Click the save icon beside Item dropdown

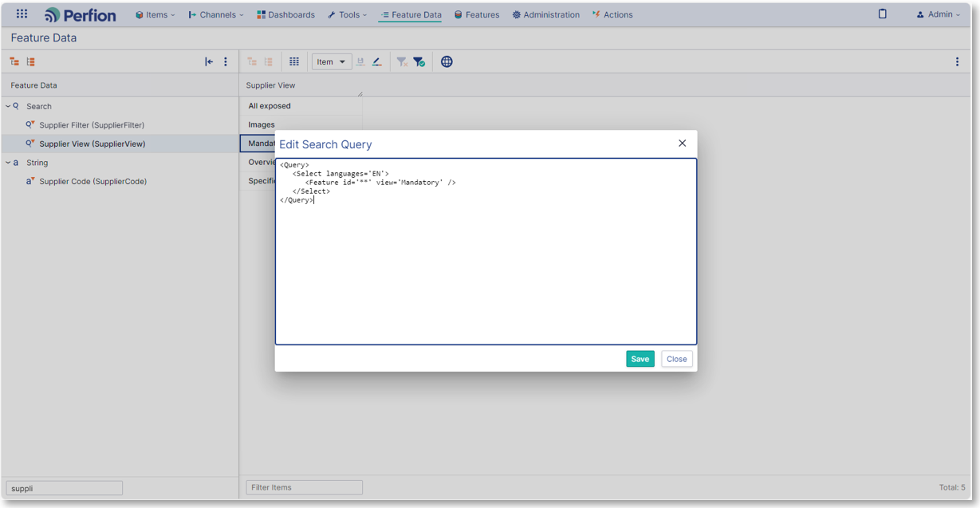coord(360,61)
